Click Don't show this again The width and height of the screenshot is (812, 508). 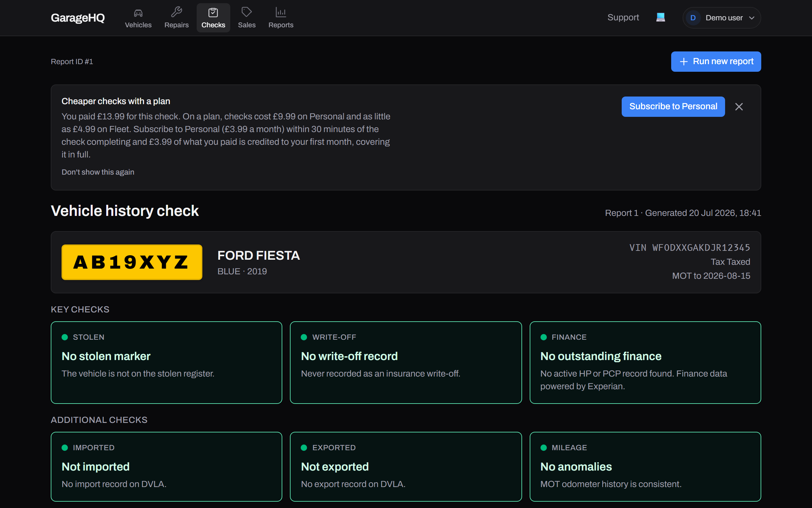(x=98, y=172)
